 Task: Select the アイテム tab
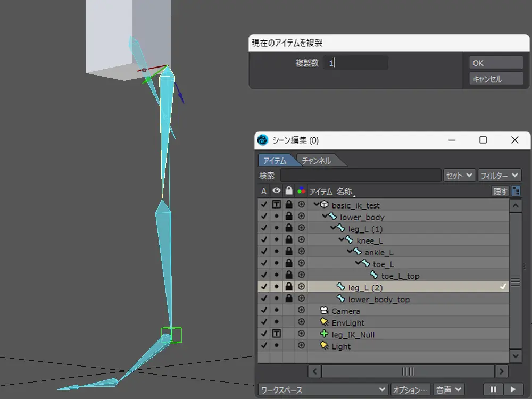[275, 160]
